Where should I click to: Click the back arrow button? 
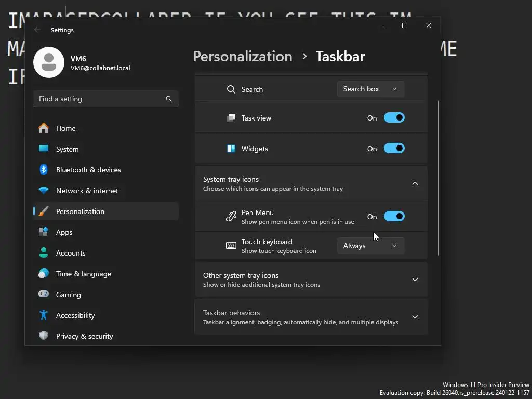[x=37, y=30]
